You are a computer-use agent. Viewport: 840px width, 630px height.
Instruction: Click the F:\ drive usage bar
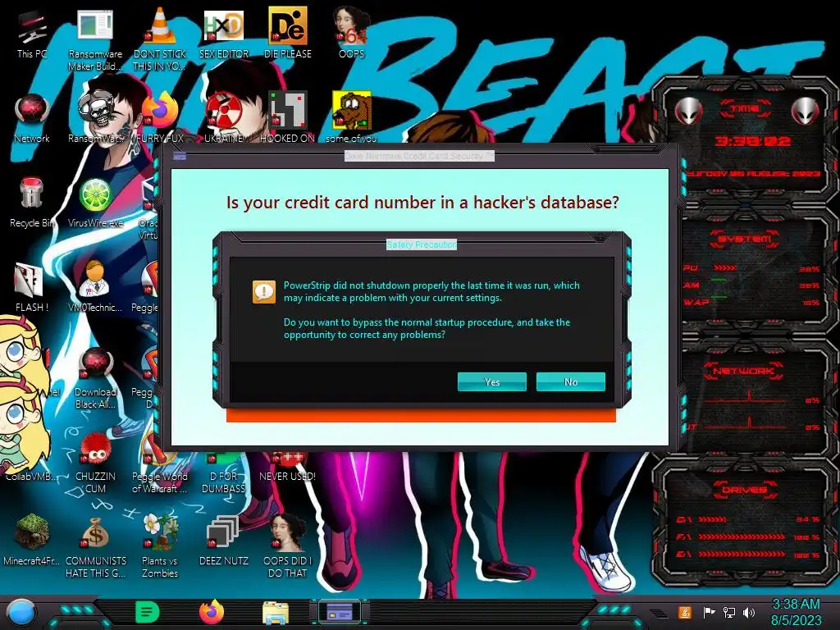click(742, 536)
